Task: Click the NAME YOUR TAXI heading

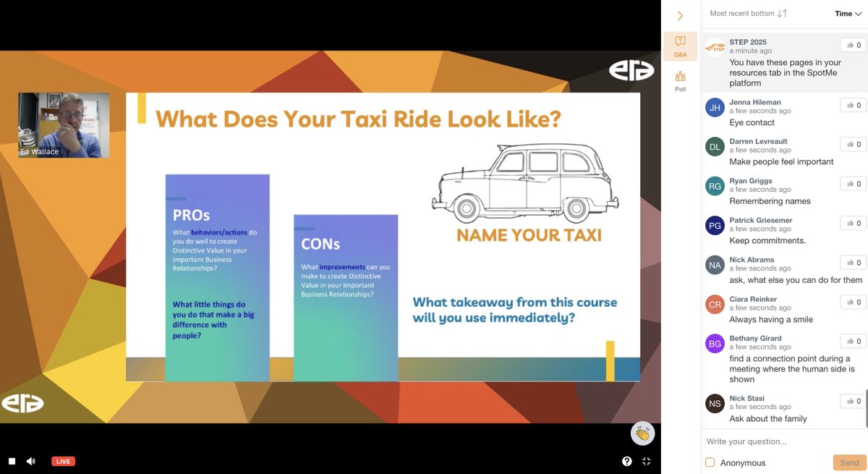Action: tap(529, 235)
